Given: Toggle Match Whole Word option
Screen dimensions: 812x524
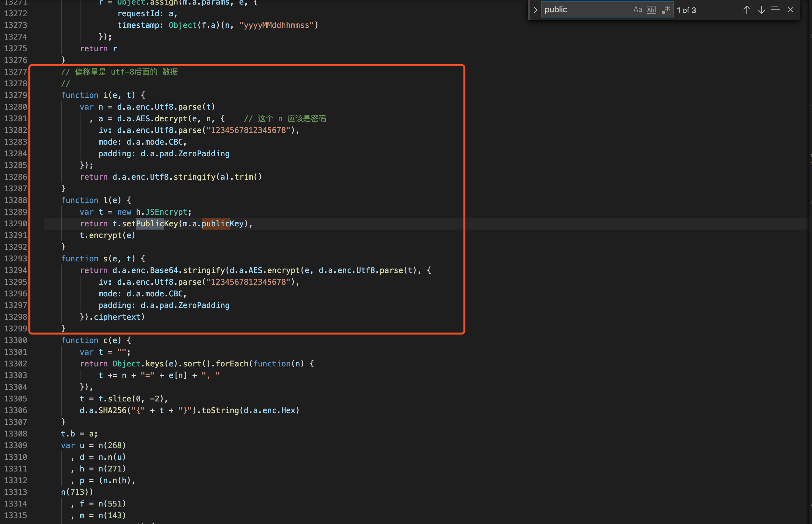Looking at the screenshot, I should pyautogui.click(x=651, y=10).
